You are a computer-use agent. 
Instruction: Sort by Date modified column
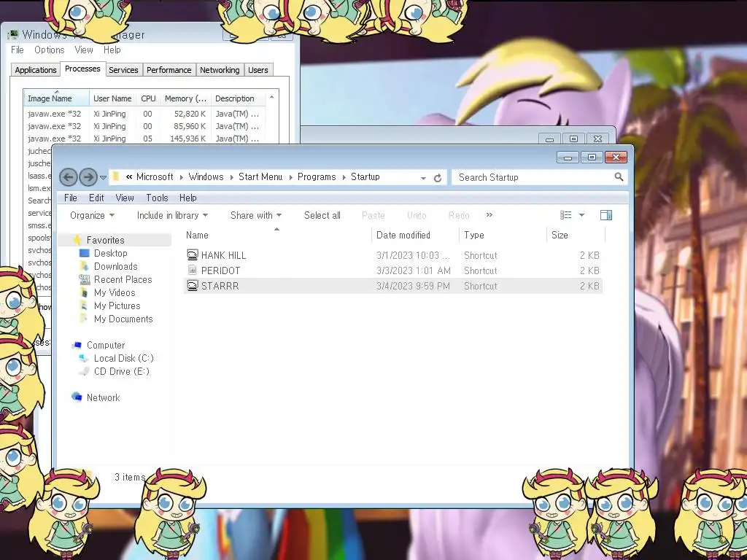pyautogui.click(x=414, y=235)
